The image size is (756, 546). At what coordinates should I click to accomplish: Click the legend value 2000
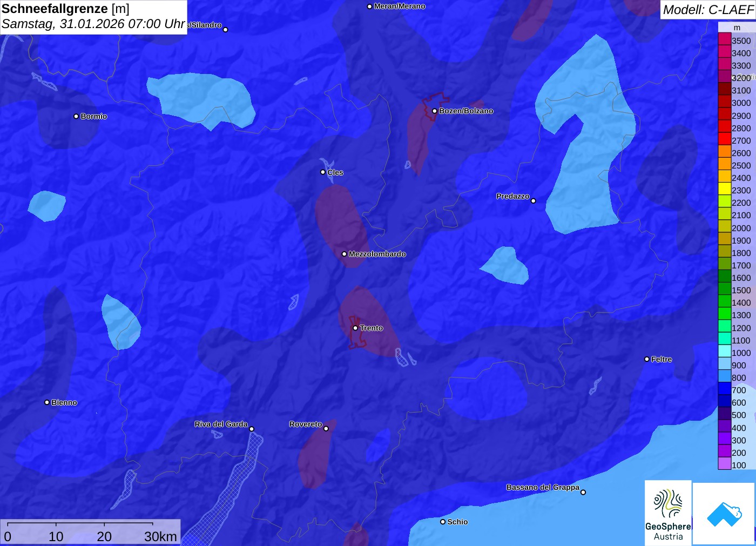click(741, 228)
